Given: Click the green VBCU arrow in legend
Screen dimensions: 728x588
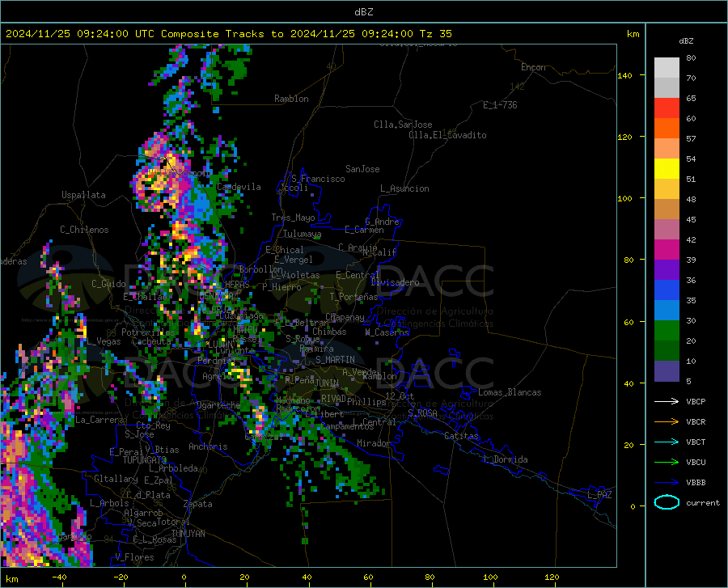Looking at the screenshot, I should coord(667,463).
